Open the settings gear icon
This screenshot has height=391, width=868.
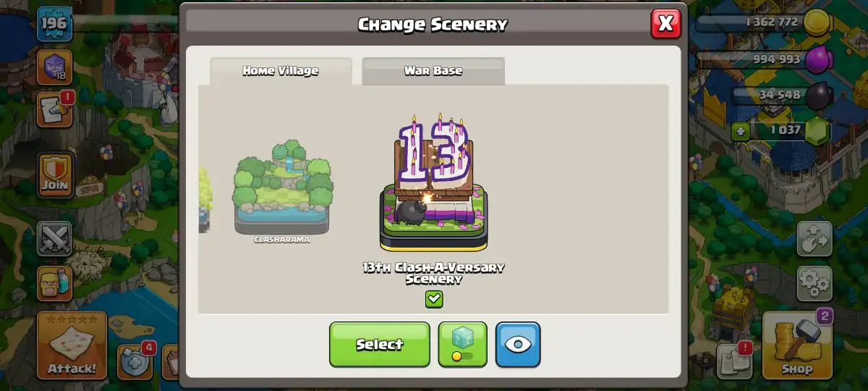(x=814, y=283)
